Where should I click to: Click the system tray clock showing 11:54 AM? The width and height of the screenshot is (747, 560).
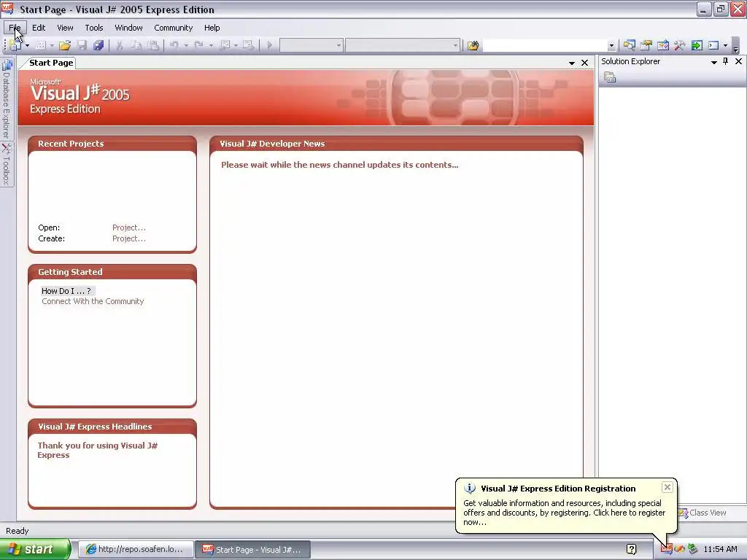(720, 550)
